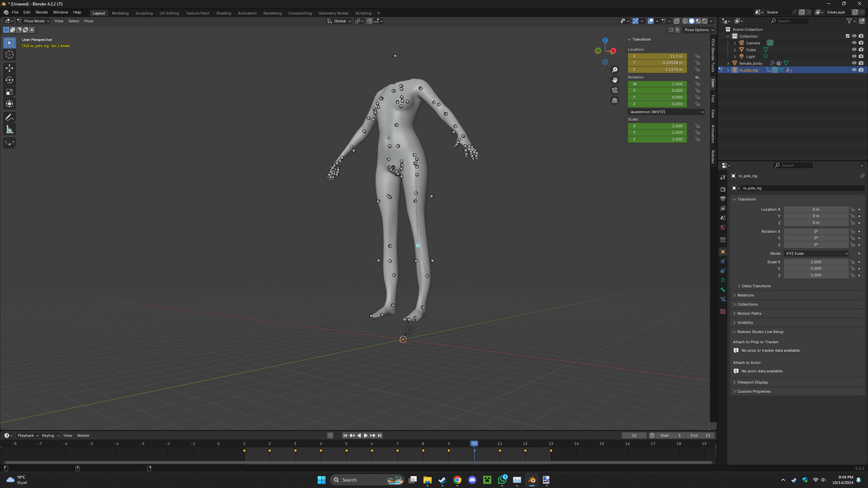The image size is (868, 488).
Task: Expand the Motion Paths panel
Action: click(x=749, y=314)
